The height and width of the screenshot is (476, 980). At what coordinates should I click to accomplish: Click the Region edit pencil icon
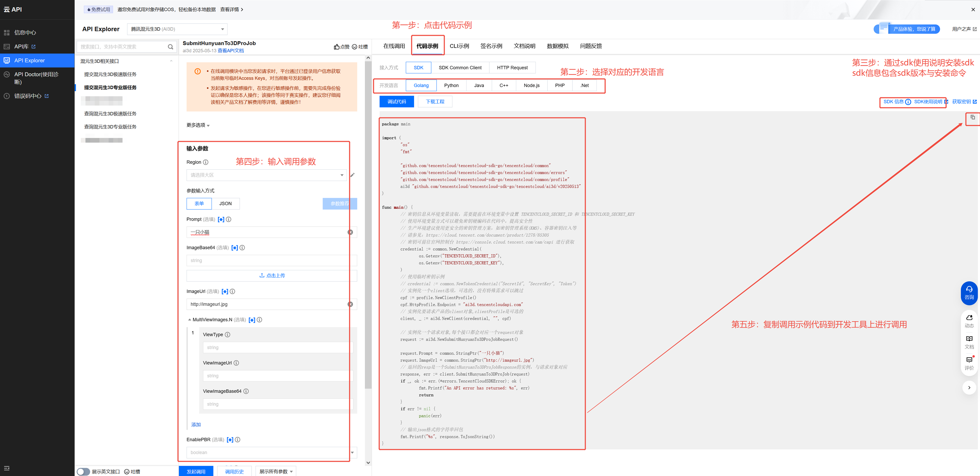click(x=352, y=175)
